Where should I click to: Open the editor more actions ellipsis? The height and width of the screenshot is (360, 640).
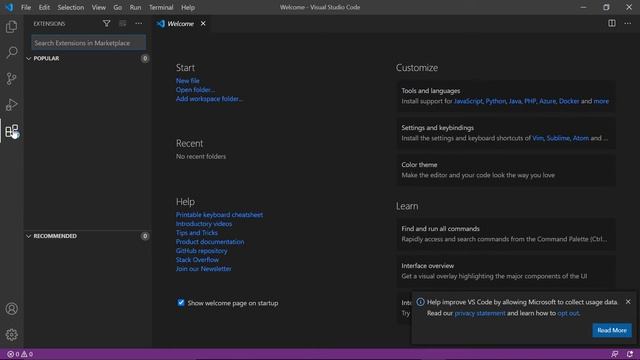point(627,23)
